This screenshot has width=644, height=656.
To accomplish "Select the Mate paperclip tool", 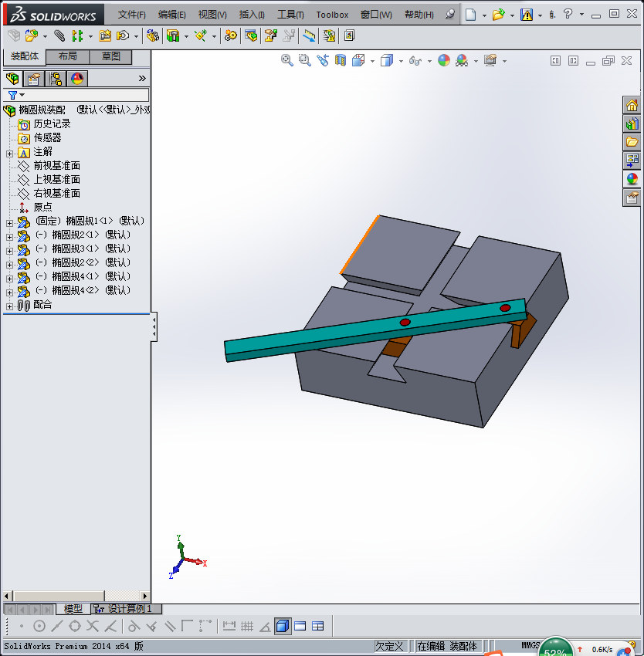I will coord(59,36).
